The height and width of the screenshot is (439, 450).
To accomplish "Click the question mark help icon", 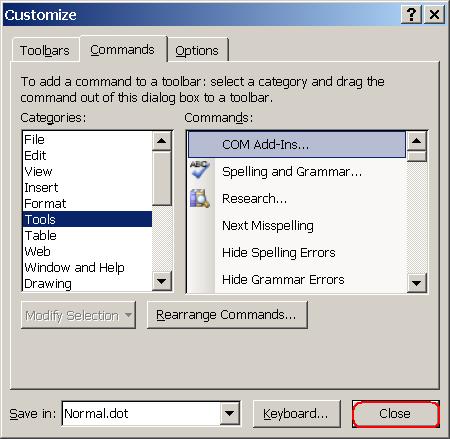I will [411, 15].
